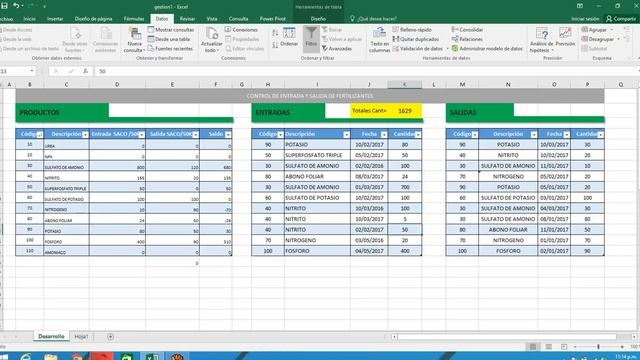The height and width of the screenshot is (360, 640).
Task: Click Iniciar sesión link
Action: pyautogui.click(x=585, y=19)
